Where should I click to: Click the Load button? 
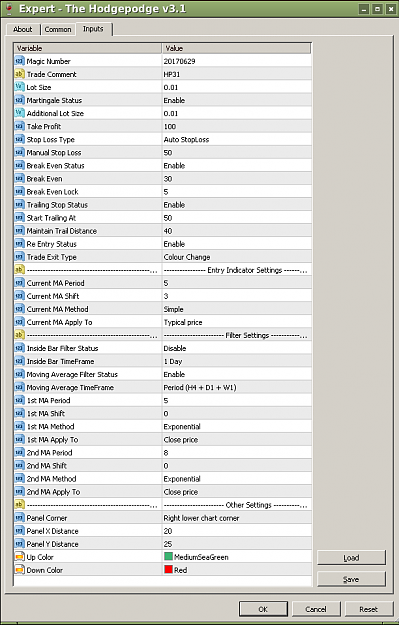[351, 558]
